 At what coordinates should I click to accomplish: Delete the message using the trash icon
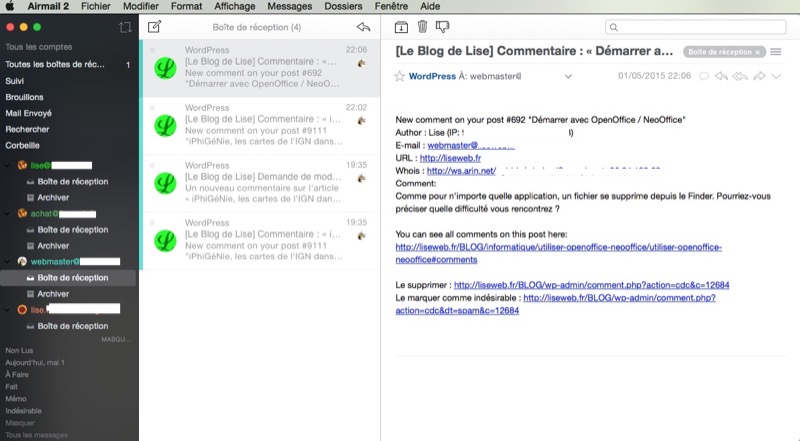422,27
